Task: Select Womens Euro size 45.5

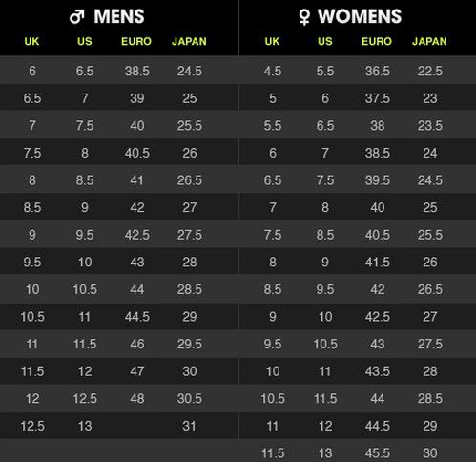Action: coord(378,453)
